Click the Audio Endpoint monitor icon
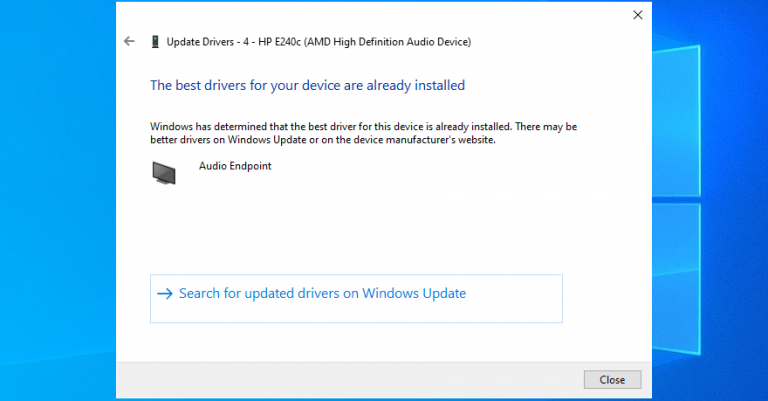This screenshot has width=768, height=401. click(x=163, y=172)
